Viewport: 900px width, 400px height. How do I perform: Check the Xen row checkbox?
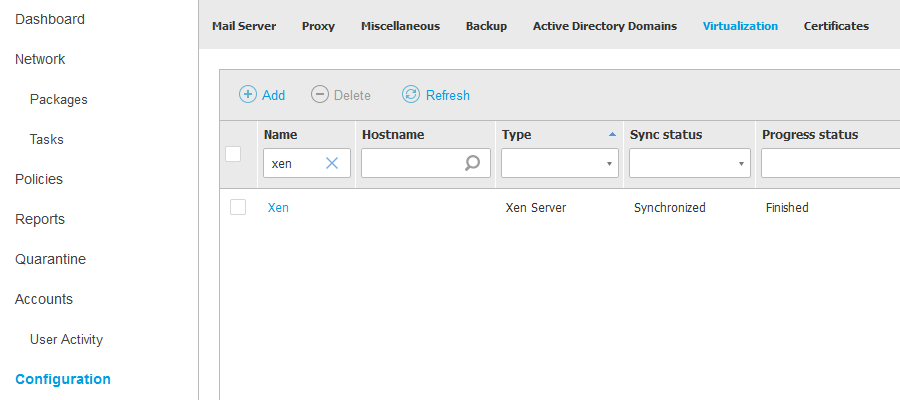point(238,207)
